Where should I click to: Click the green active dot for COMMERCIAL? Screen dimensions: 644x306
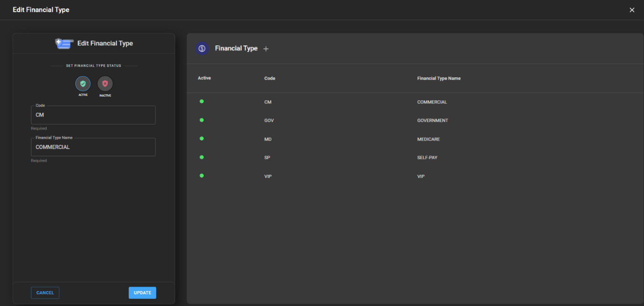201,101
